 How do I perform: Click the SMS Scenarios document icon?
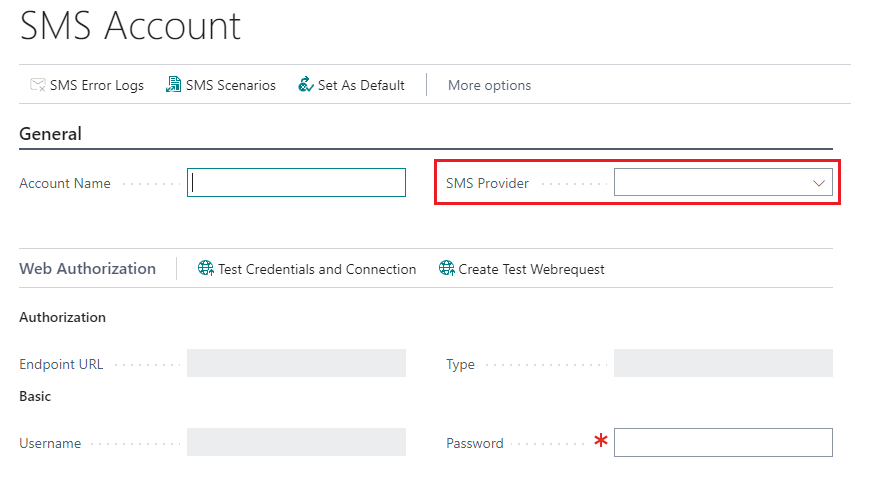coord(173,85)
